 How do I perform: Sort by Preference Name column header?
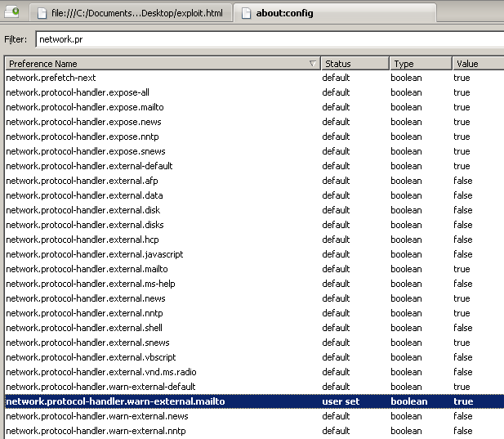point(163,64)
